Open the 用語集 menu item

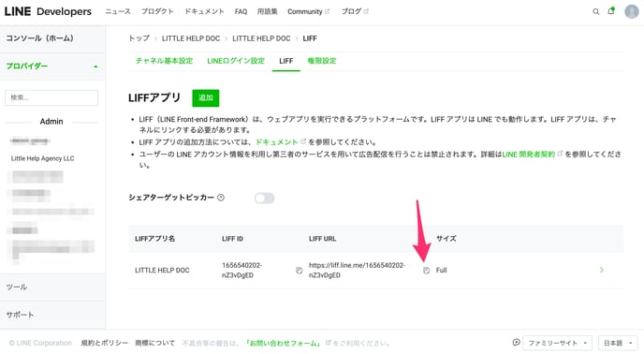coord(267,11)
